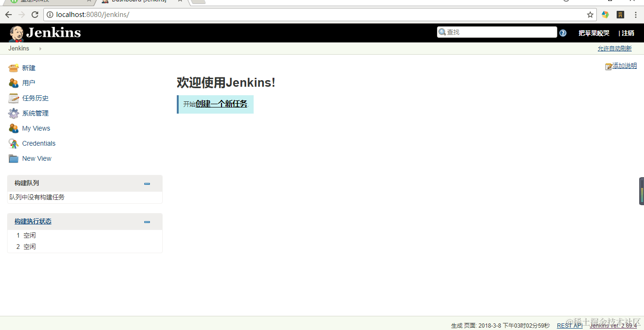Open the 用户 menu link
644x330 pixels.
(x=29, y=83)
